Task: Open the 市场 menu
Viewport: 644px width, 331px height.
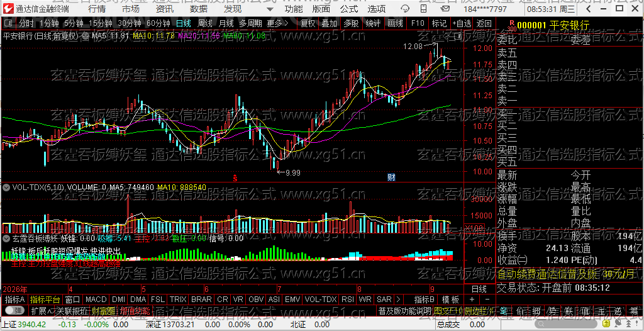Action: coord(131,9)
